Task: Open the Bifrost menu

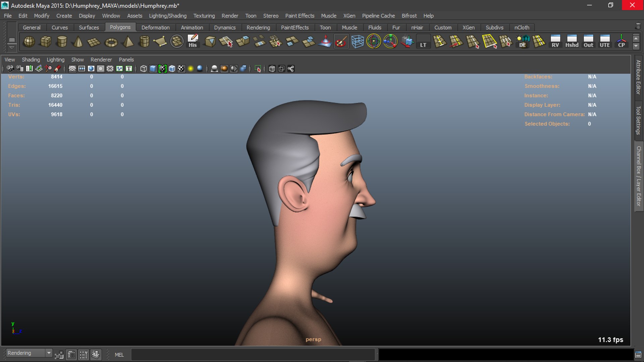Action: click(x=409, y=16)
